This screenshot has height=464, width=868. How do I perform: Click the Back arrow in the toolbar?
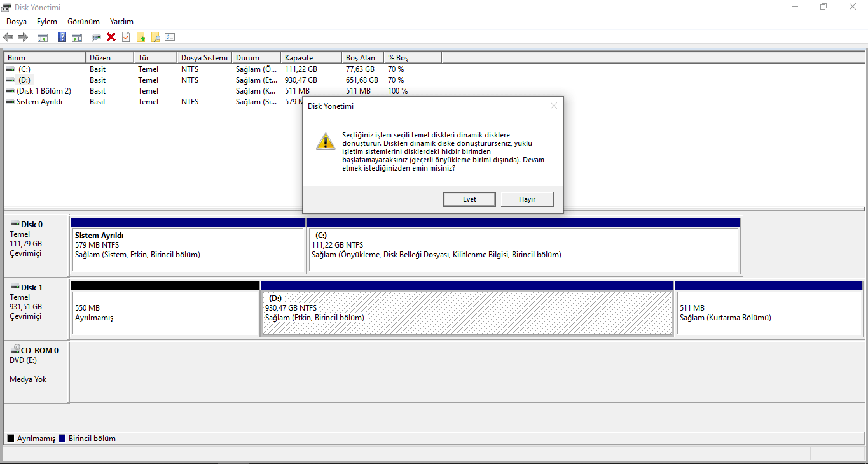click(8, 37)
